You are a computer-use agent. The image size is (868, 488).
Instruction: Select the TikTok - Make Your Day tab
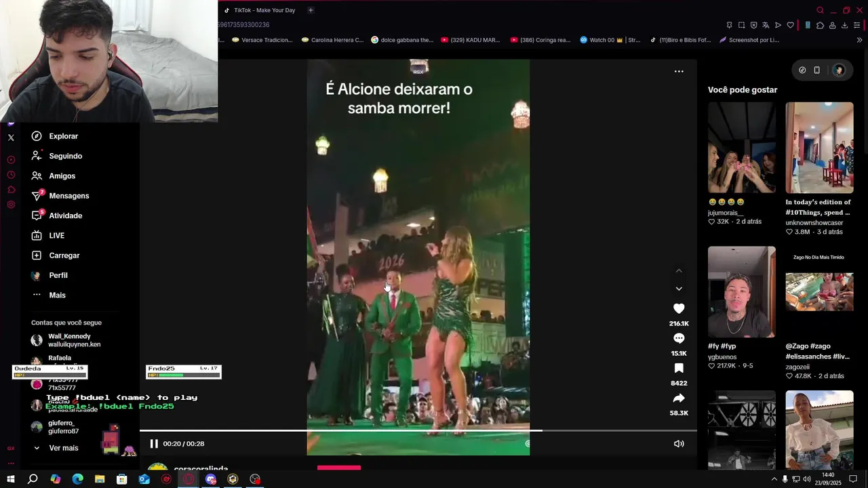(260, 10)
